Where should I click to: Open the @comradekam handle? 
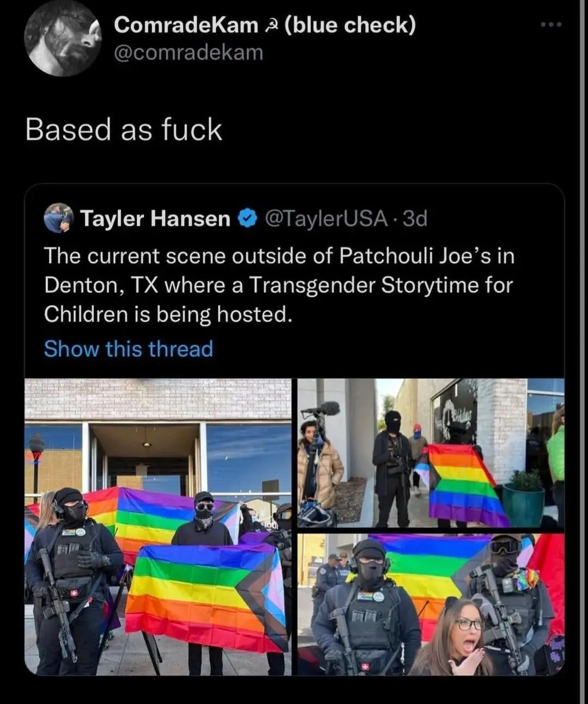(188, 52)
